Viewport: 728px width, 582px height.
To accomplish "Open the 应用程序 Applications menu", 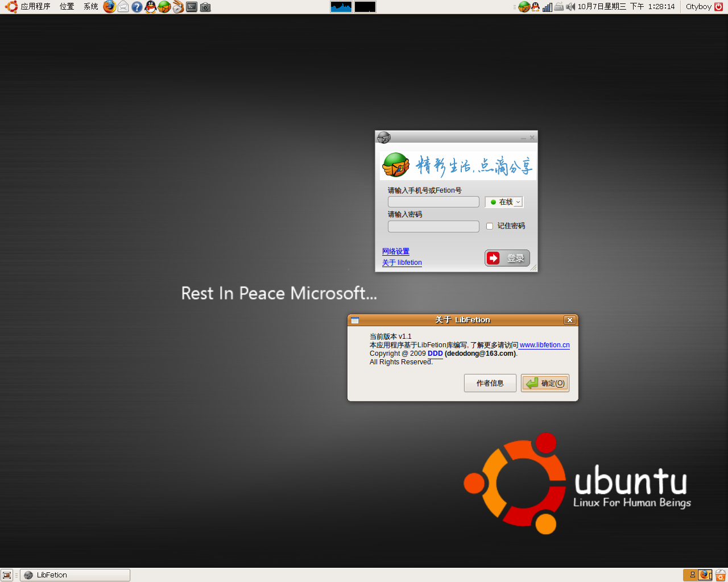I will (x=35, y=7).
